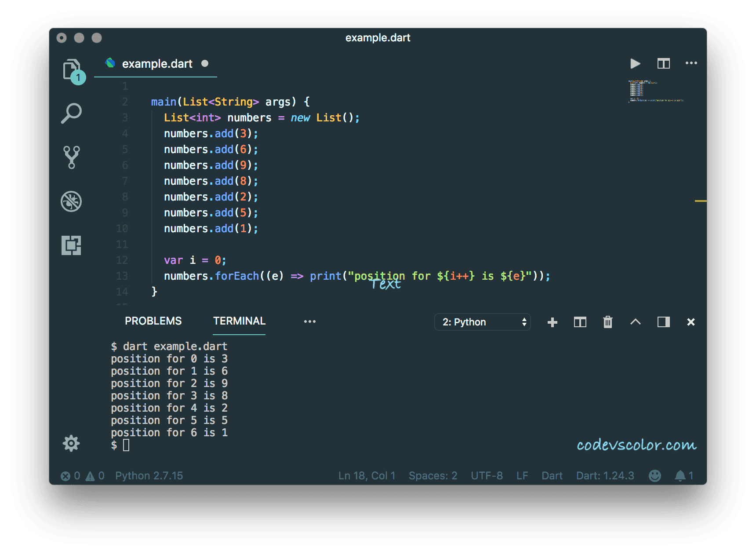This screenshot has width=756, height=555.
Task: Run example.dart with the play button
Action: [x=635, y=64]
